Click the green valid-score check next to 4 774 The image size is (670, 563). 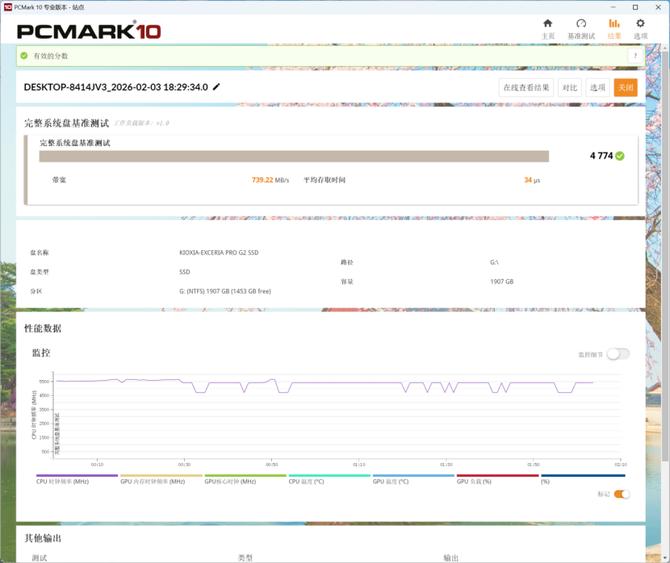620,156
